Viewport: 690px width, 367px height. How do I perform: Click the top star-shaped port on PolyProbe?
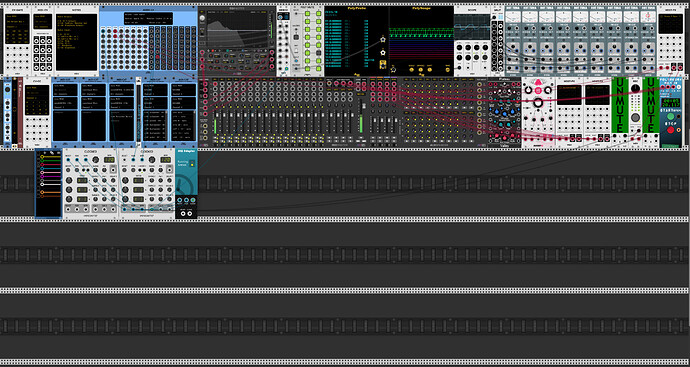click(383, 40)
